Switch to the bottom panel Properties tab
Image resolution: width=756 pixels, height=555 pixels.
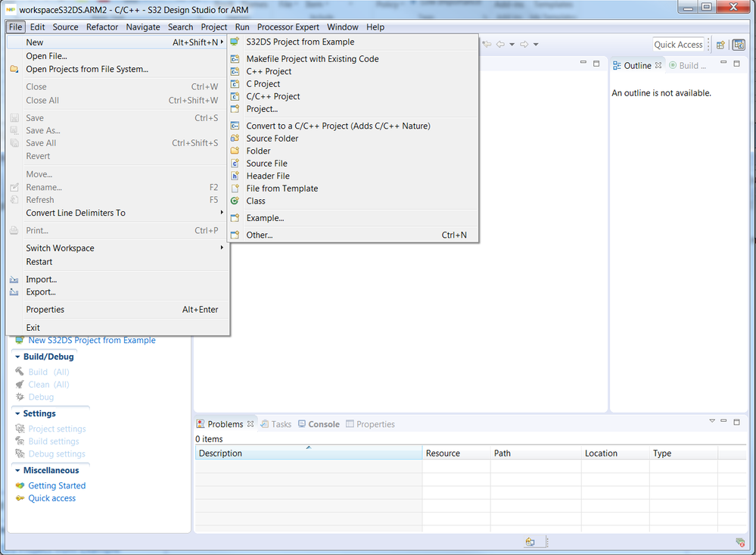(370, 424)
